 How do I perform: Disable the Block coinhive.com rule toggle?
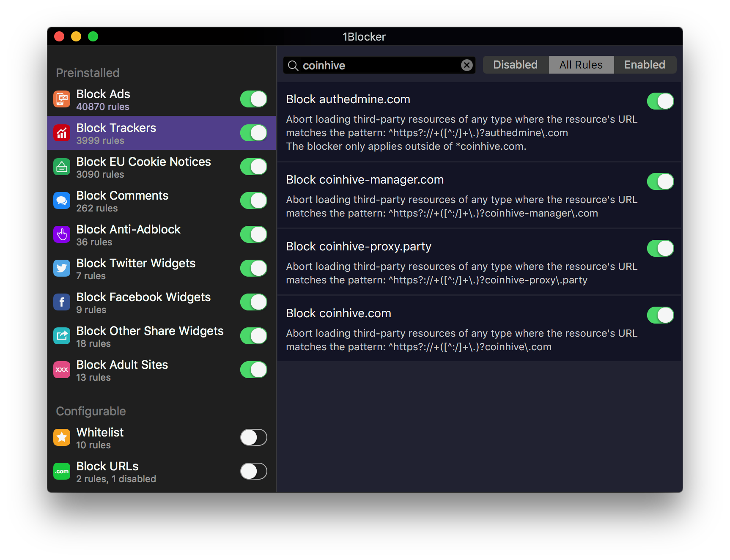pos(660,315)
